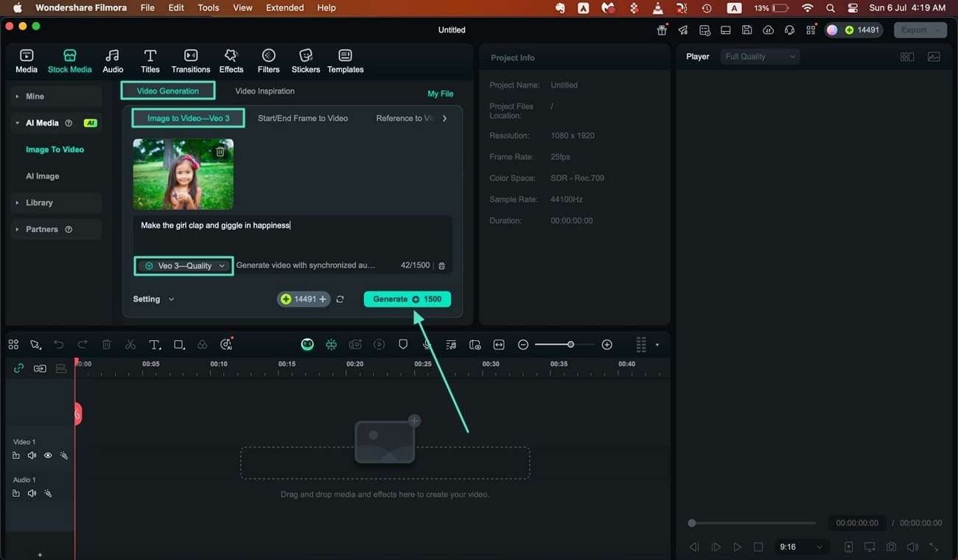The width and height of the screenshot is (958, 560).
Task: Delete the uploaded girl image
Action: 220,152
